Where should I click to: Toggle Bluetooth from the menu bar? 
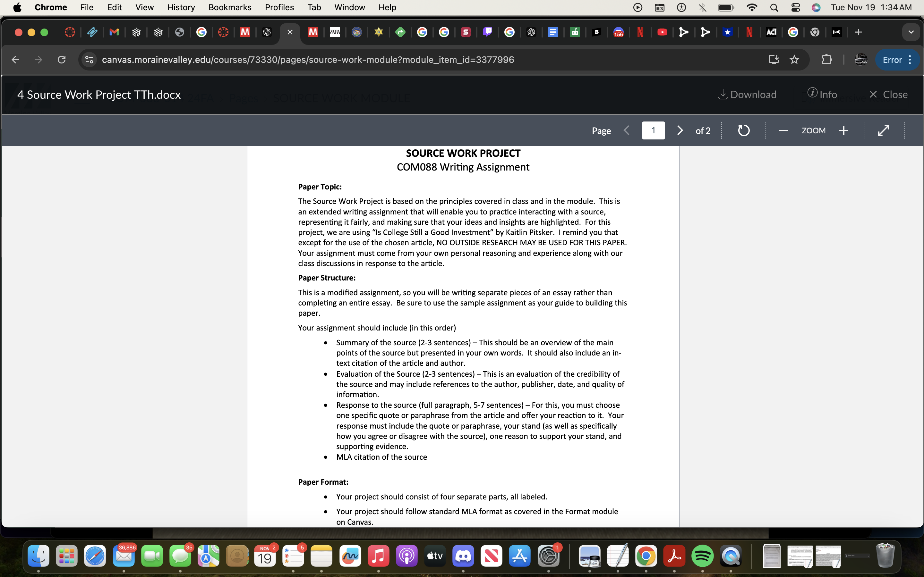point(703,7)
